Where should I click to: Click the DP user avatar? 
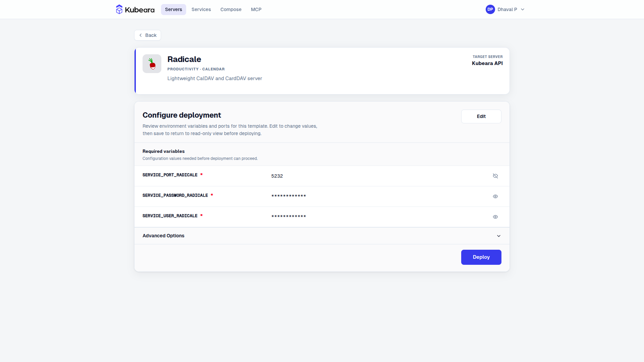pyautogui.click(x=490, y=9)
